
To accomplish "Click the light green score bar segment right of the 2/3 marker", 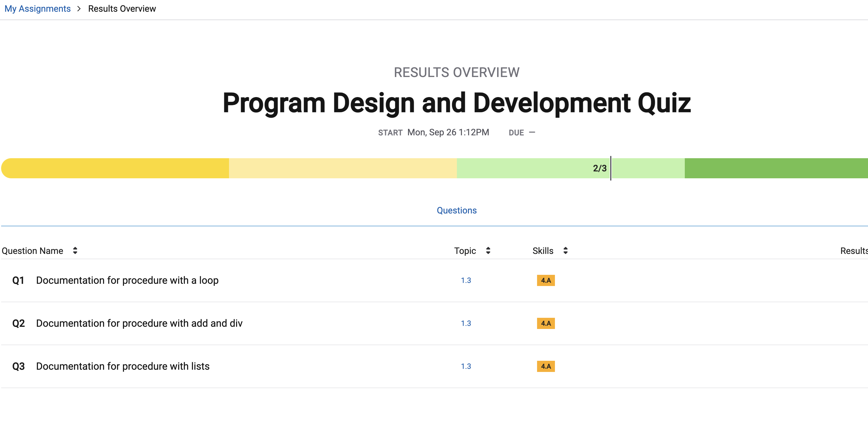I will pyautogui.click(x=648, y=168).
